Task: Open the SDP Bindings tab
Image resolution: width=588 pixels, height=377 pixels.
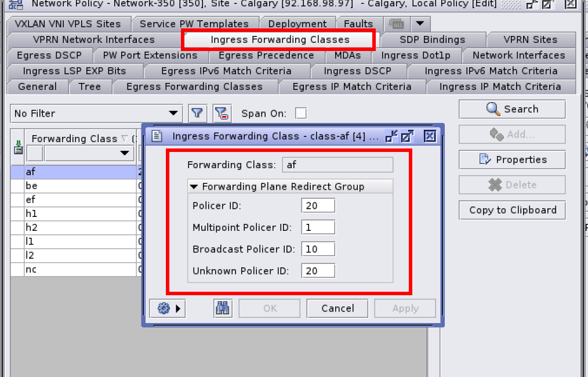Action: [432, 39]
